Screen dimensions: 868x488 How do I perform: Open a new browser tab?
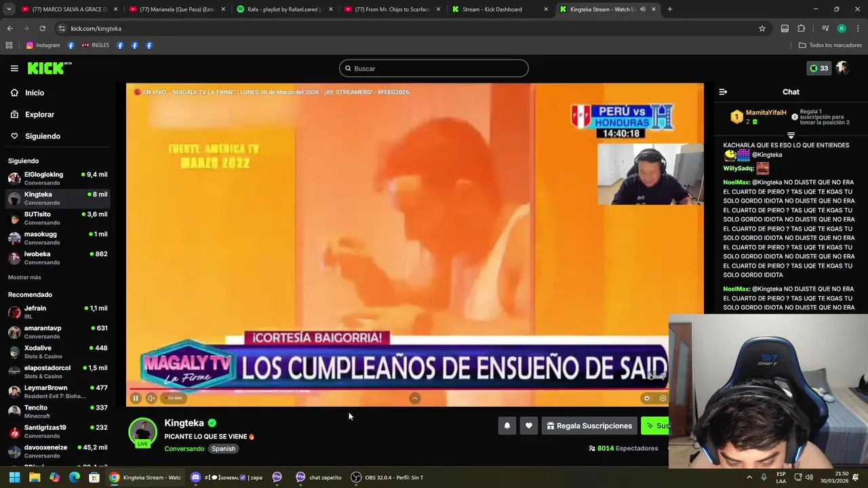point(669,9)
